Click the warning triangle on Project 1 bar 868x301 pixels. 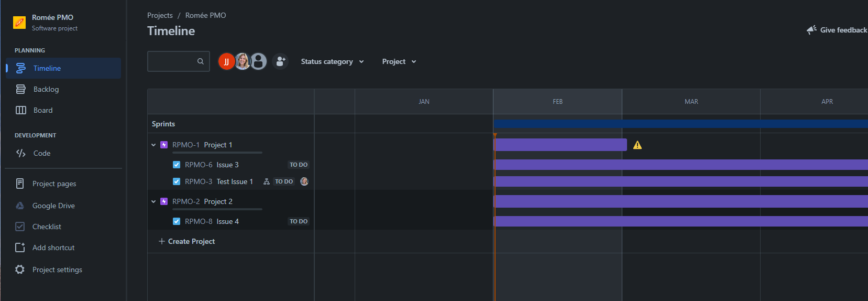pyautogui.click(x=638, y=145)
